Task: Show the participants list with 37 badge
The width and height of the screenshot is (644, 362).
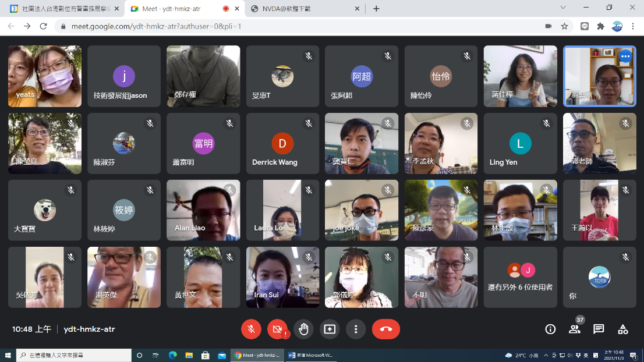Action: [x=575, y=329]
